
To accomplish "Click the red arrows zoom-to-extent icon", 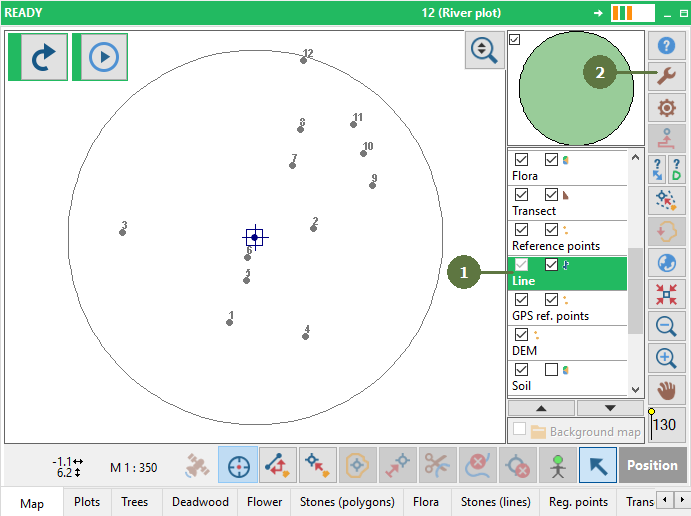I will click(x=666, y=294).
